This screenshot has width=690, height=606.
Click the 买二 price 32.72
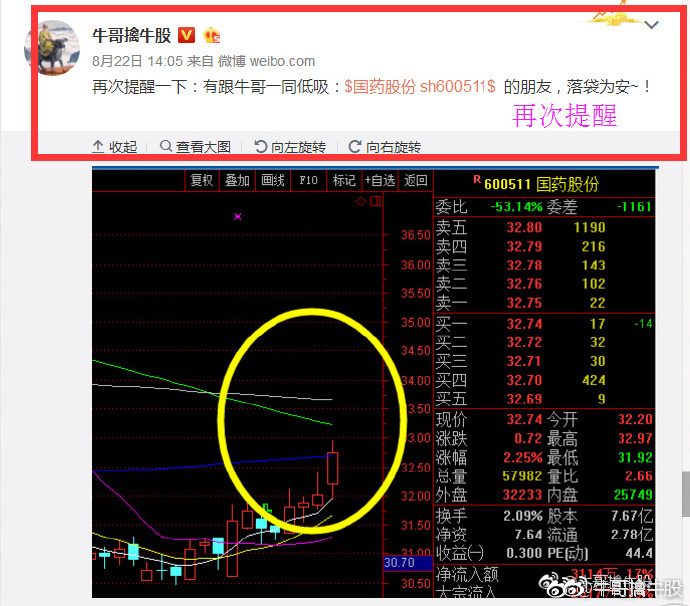tap(524, 342)
